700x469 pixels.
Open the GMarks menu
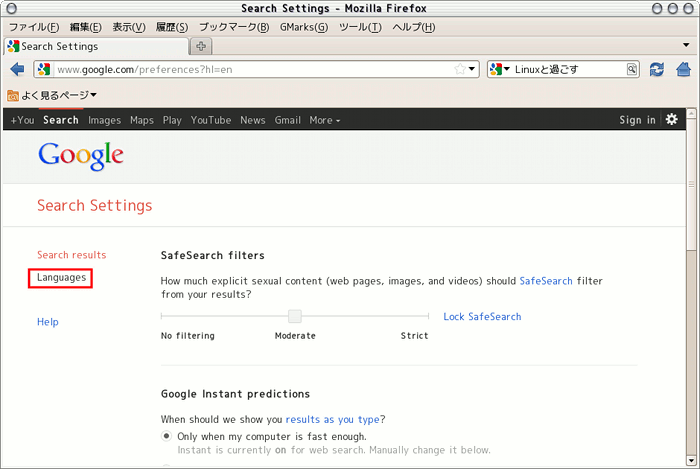(303, 27)
